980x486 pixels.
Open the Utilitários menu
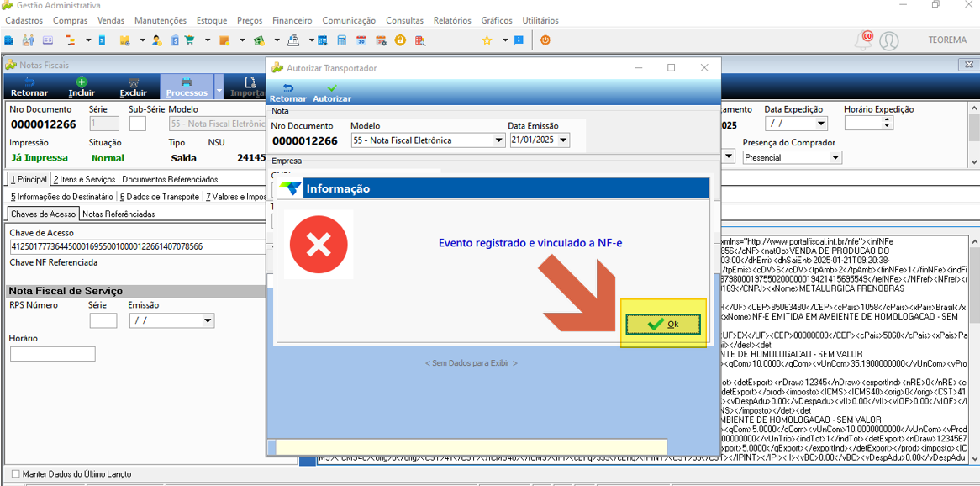(540, 21)
